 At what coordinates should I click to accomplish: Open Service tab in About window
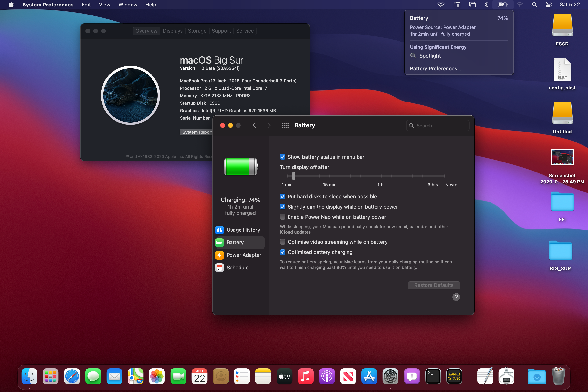pos(245,31)
